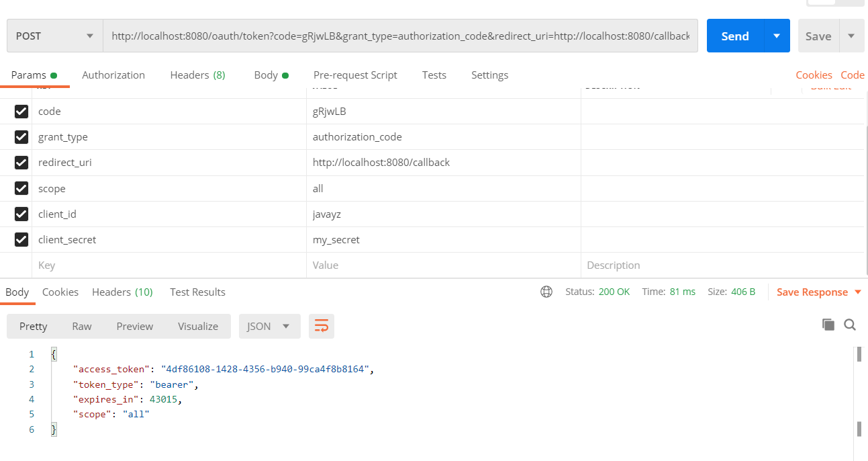Uncheck the code parameter checkbox
Image resolution: width=868 pixels, height=461 pixels.
coord(21,111)
